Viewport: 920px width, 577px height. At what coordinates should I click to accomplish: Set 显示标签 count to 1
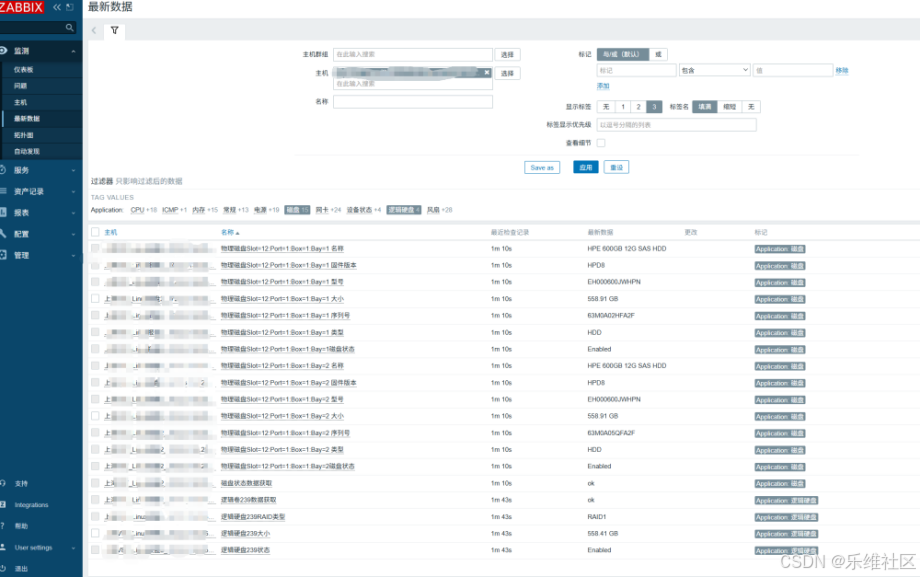click(x=623, y=106)
